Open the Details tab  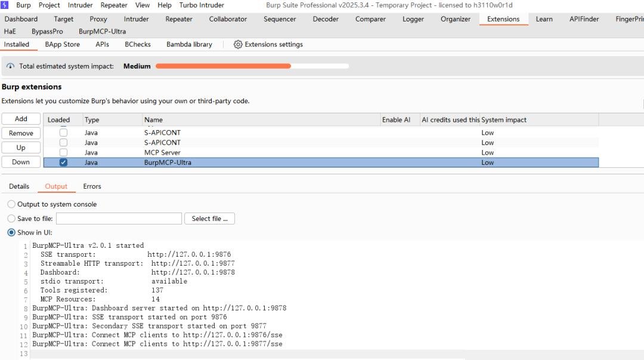[19, 186]
